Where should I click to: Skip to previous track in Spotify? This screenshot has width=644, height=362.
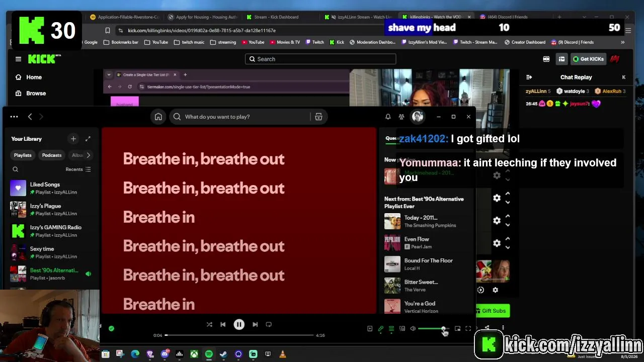click(223, 325)
